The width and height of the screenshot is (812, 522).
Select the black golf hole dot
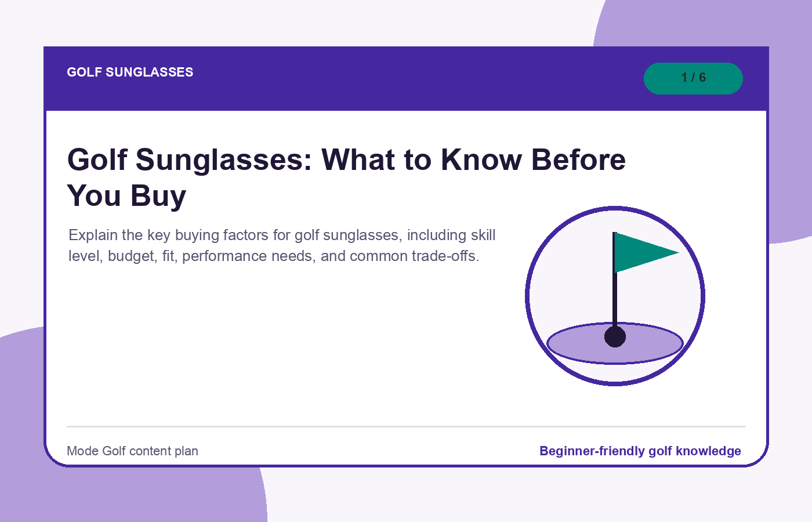click(615, 336)
